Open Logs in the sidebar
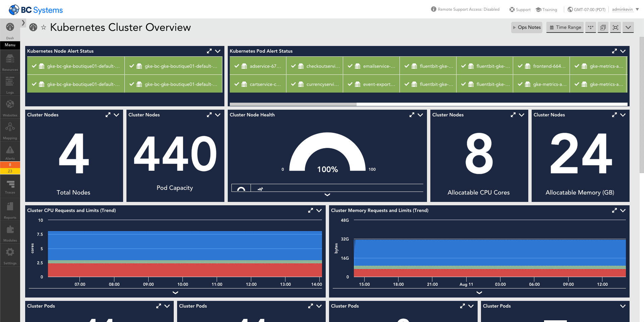Screen dimensions: 644x322 [x=10, y=84]
